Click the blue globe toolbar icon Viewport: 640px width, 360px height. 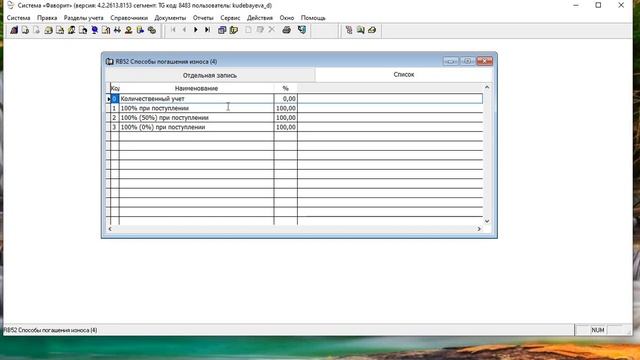pos(94,30)
